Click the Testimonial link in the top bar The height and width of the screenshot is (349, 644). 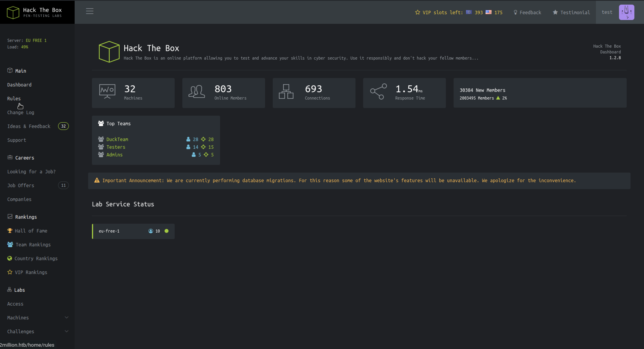[x=575, y=12]
